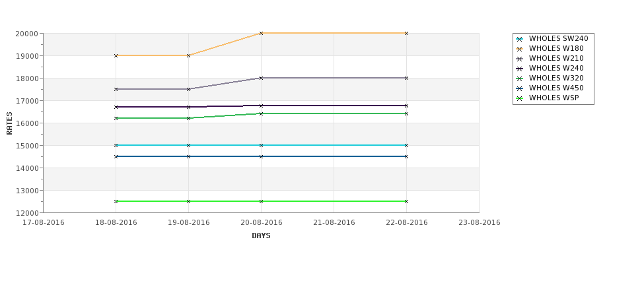This screenshot has width=644, height=283.
Task: Select the W240 data point on 20-08-2016
Action: 261,106
